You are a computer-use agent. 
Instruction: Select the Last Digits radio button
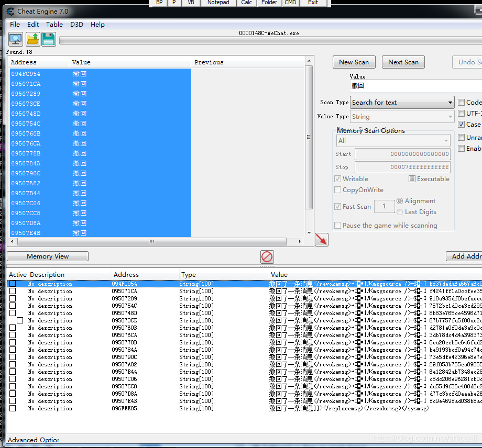[x=400, y=212]
